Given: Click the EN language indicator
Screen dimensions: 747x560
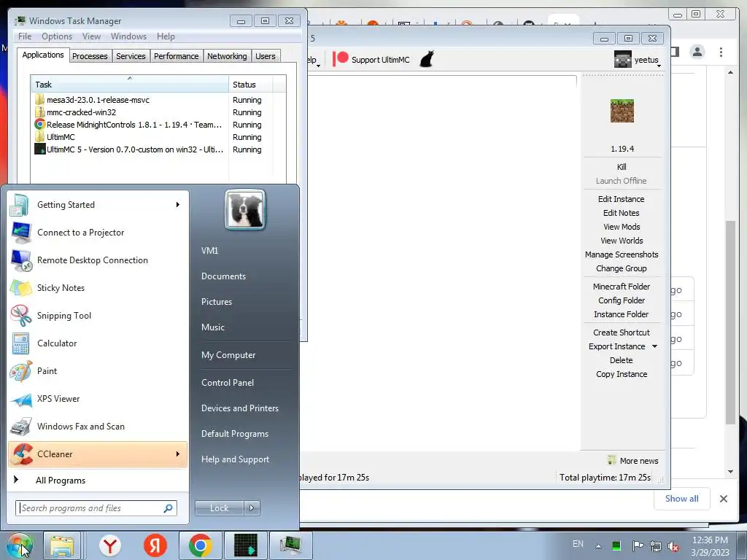Looking at the screenshot, I should click(578, 544).
